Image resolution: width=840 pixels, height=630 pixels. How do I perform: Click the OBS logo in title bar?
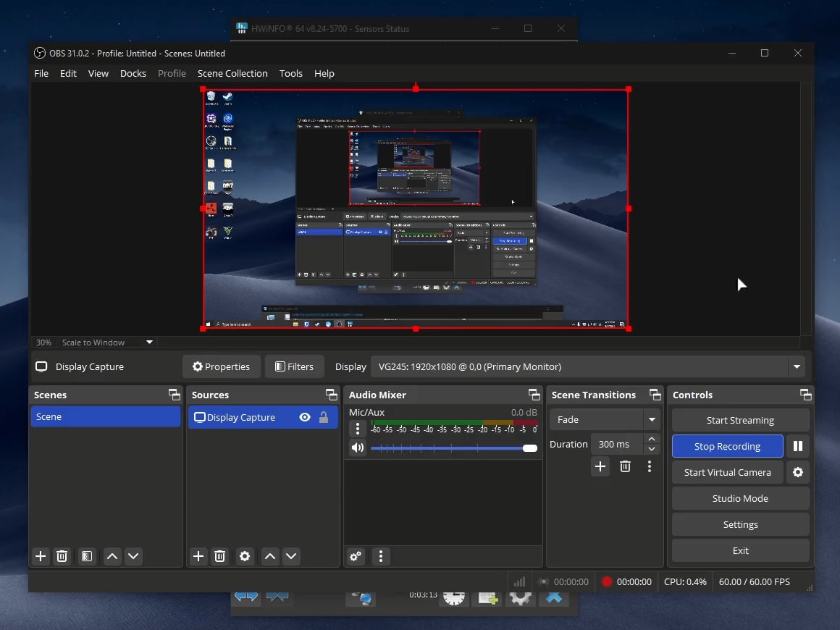(40, 53)
